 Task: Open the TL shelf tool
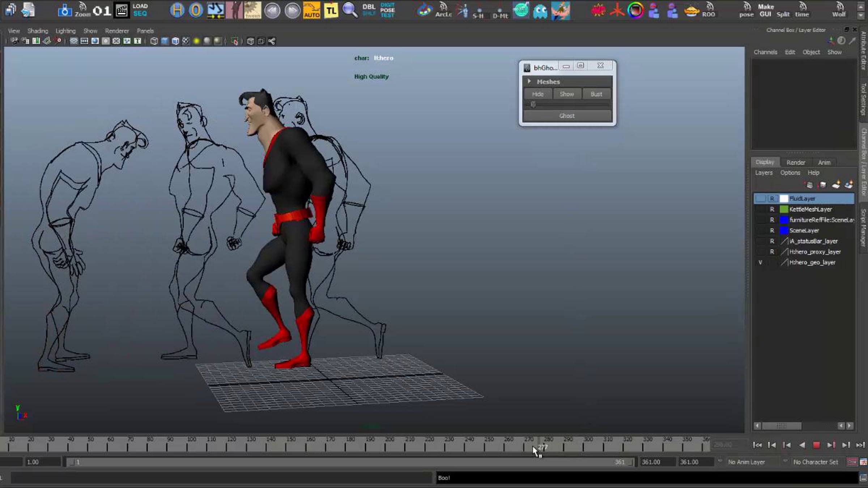(331, 10)
